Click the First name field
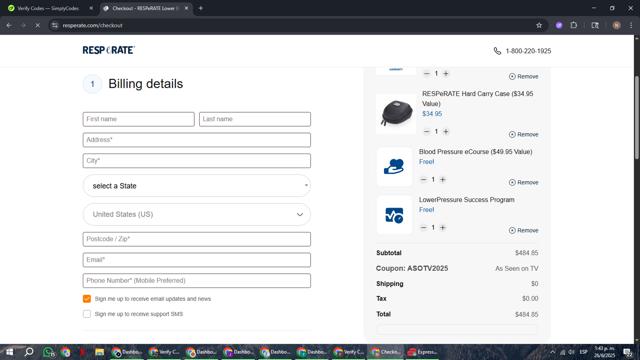Image resolution: width=640 pixels, height=360 pixels. (138, 119)
